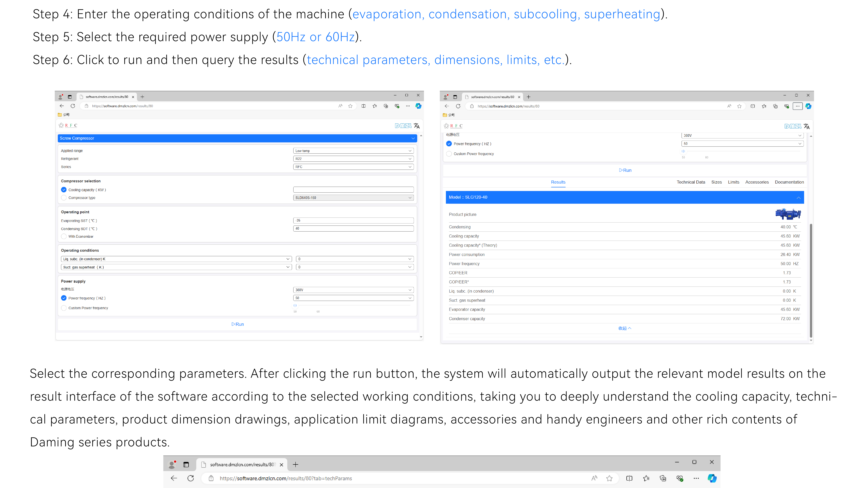Select the Compressor type radio button

64,198
